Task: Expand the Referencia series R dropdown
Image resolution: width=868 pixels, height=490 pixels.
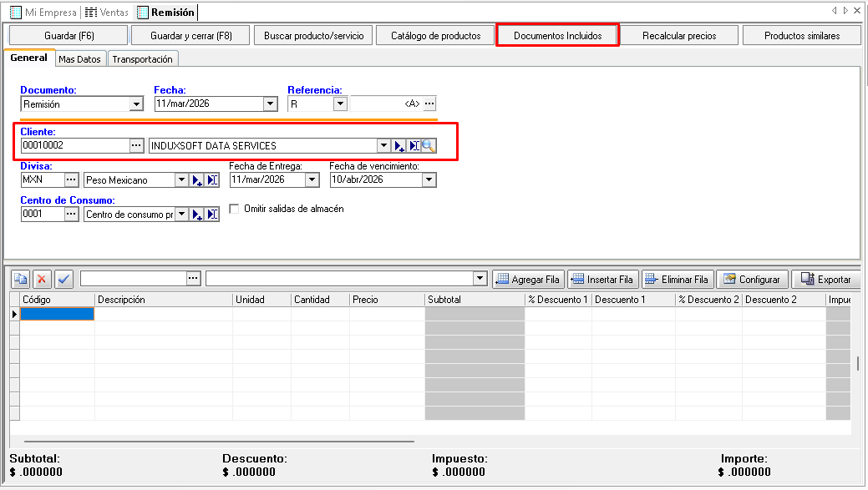Action: (339, 104)
